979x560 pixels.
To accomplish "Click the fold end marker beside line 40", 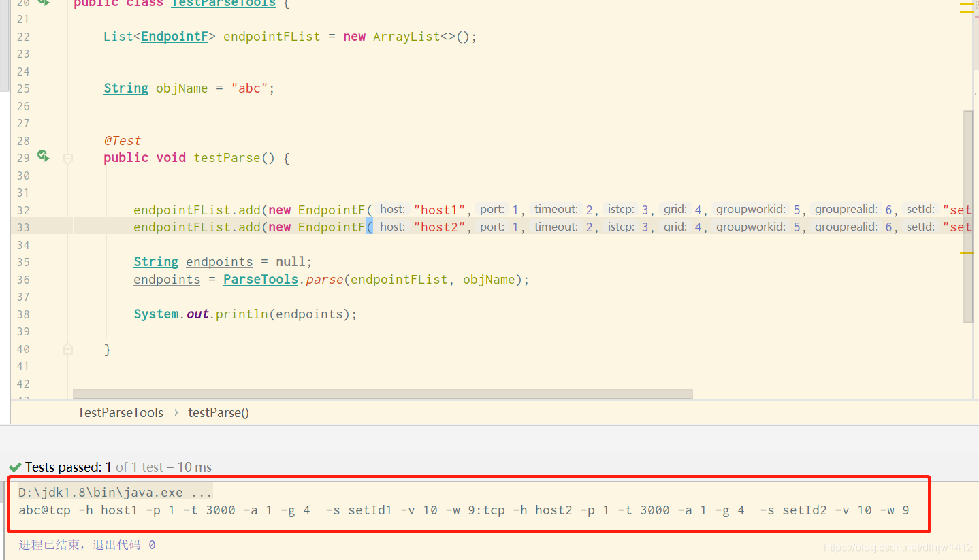I will [67, 349].
